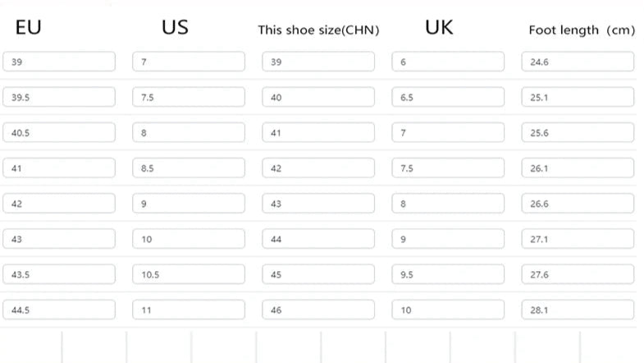Click the "This shoe size(CHN)" column header

click(318, 30)
